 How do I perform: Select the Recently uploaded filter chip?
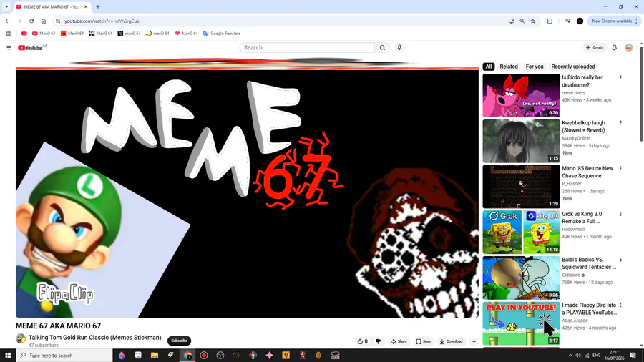(x=573, y=67)
